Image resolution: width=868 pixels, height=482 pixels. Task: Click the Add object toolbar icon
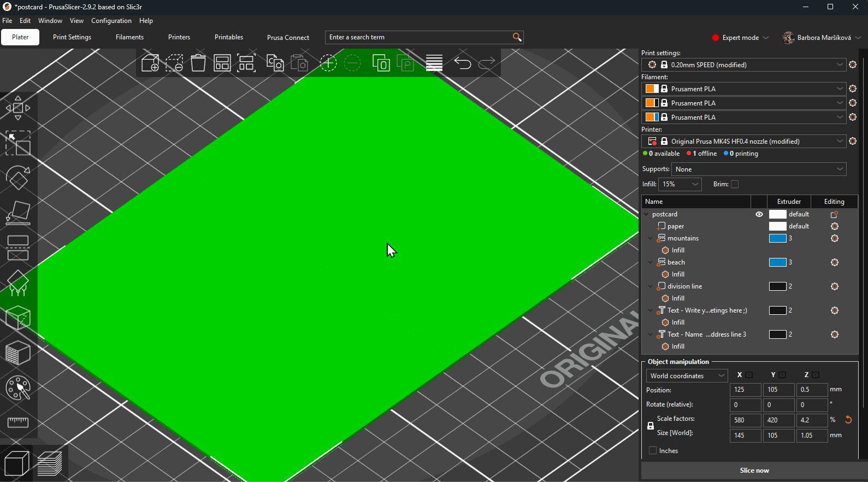[150, 63]
